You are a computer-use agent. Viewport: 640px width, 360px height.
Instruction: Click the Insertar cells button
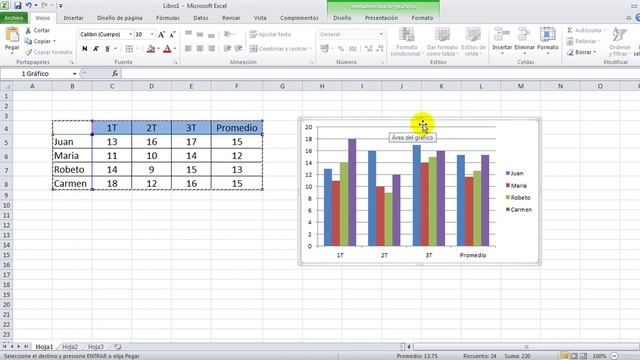(x=502, y=41)
